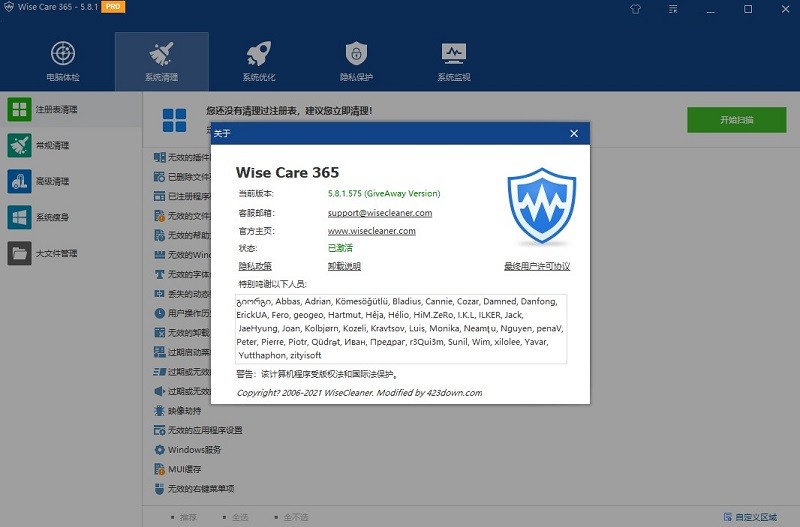Image resolution: width=800 pixels, height=527 pixels.
Task: Select the 映像劫持 registry item
Action: (x=178, y=411)
